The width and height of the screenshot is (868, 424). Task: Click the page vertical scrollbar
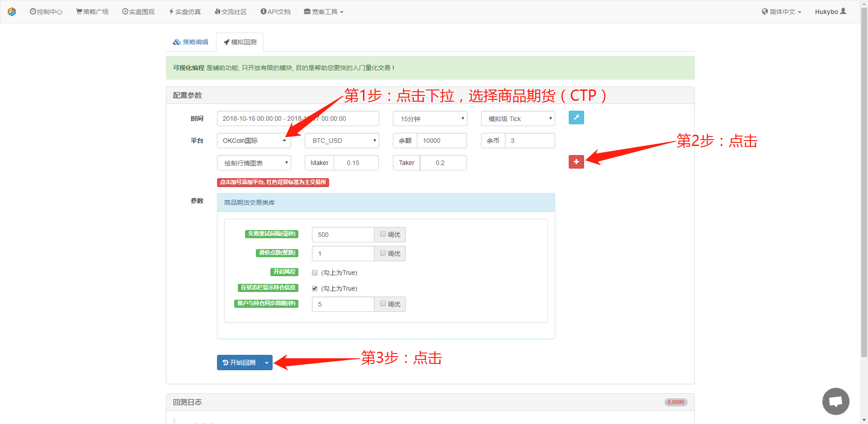click(864, 181)
